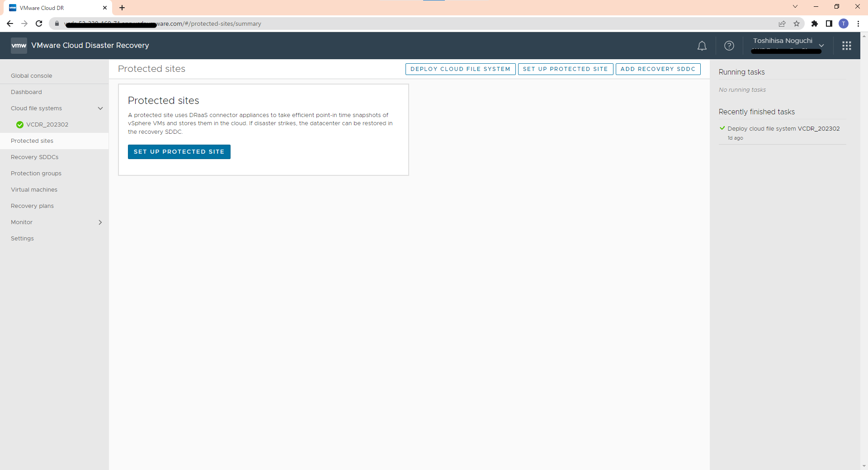Close the VMware Cloud DR tab
868x470 pixels.
tap(105, 8)
